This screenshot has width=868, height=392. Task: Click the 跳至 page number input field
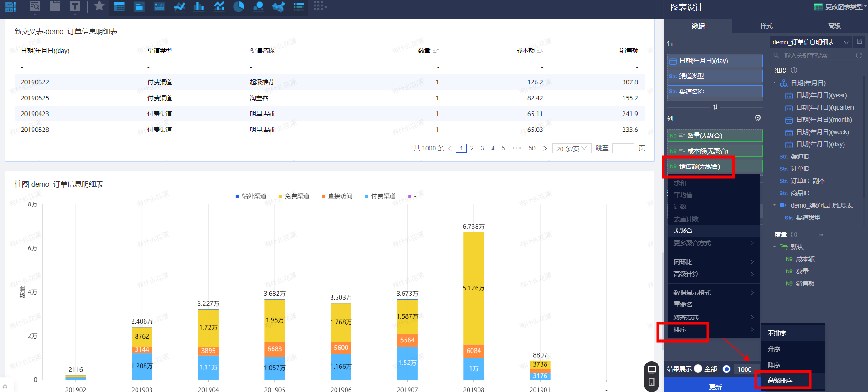click(x=623, y=148)
